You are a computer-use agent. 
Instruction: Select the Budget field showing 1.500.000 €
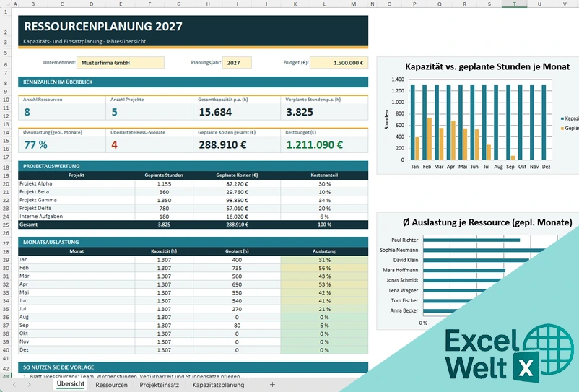[339, 63]
